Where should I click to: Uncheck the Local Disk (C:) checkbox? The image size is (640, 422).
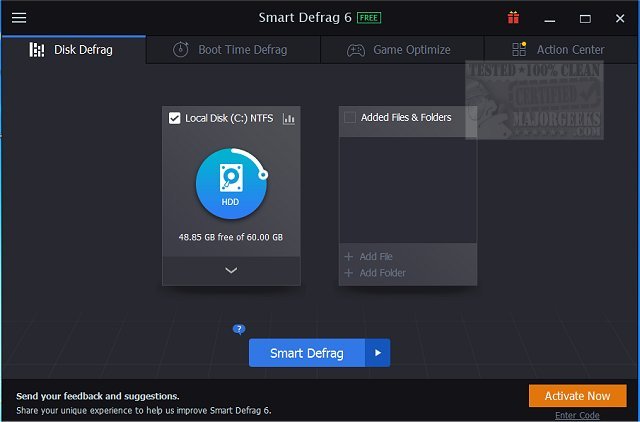pyautogui.click(x=175, y=118)
